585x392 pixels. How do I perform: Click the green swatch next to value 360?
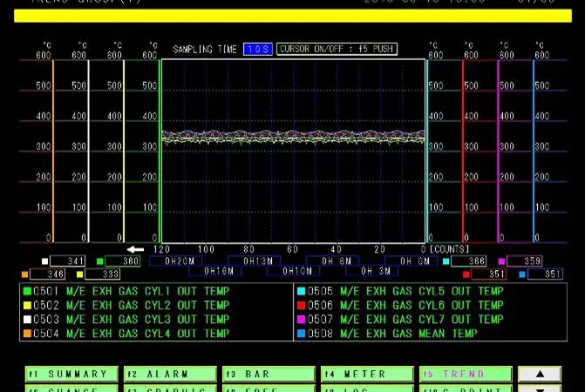click(x=99, y=261)
